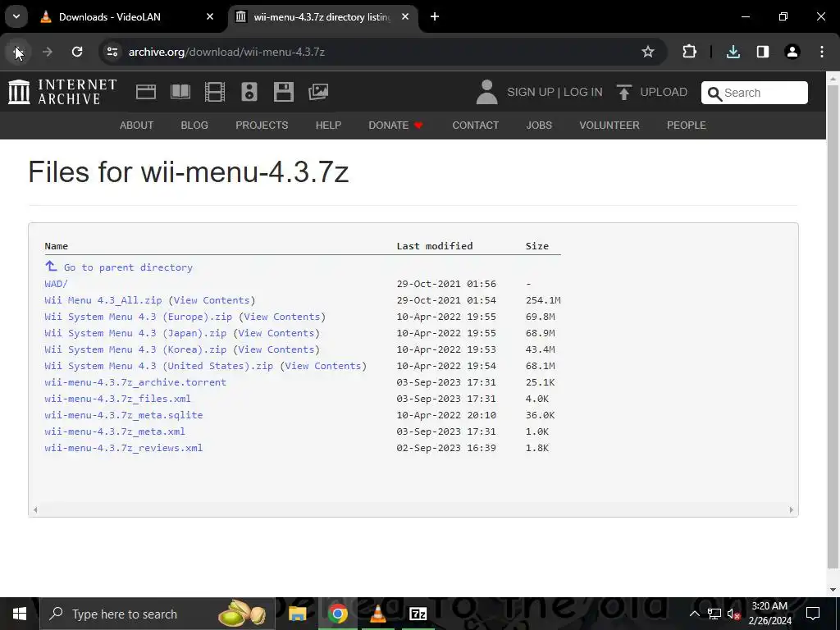Reload the current page
Viewport: 840px width, 630px height.
point(77,52)
